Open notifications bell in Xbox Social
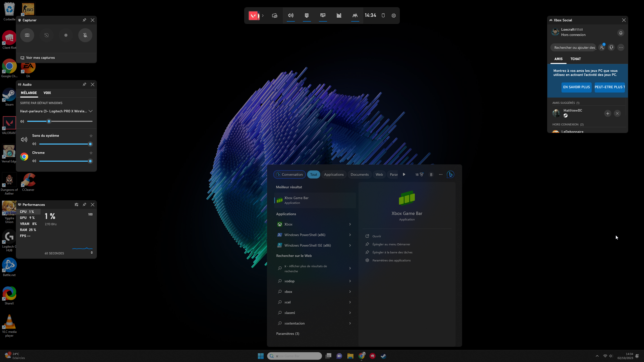The width and height of the screenshot is (644, 362). 621,33
